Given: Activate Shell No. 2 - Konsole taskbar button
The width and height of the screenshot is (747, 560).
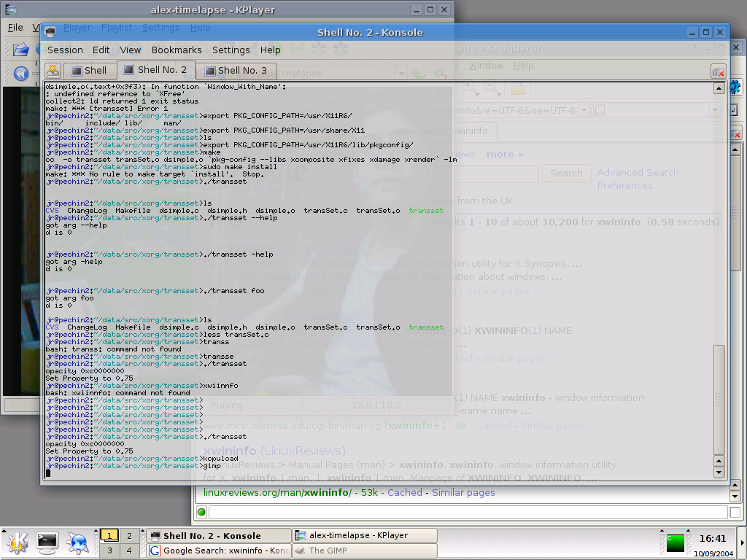Looking at the screenshot, I should click(x=219, y=536).
